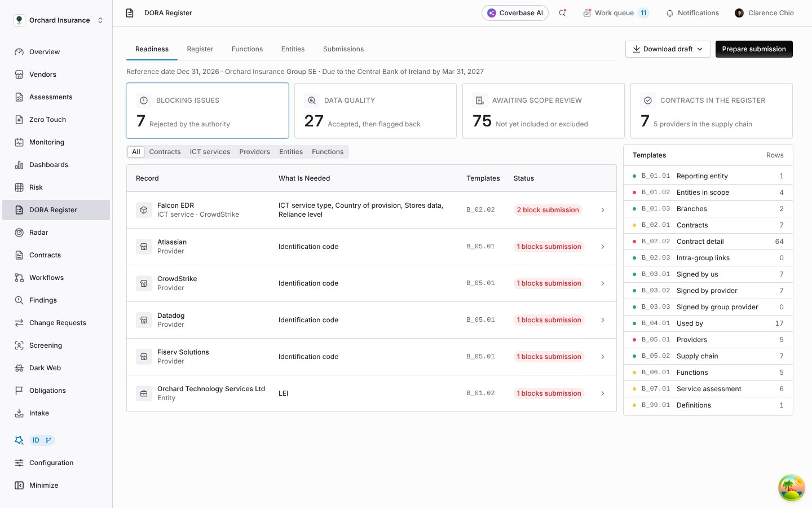Open the Orchard Insurance organization switcher
Screen dimensions: 812x508
(58, 20)
